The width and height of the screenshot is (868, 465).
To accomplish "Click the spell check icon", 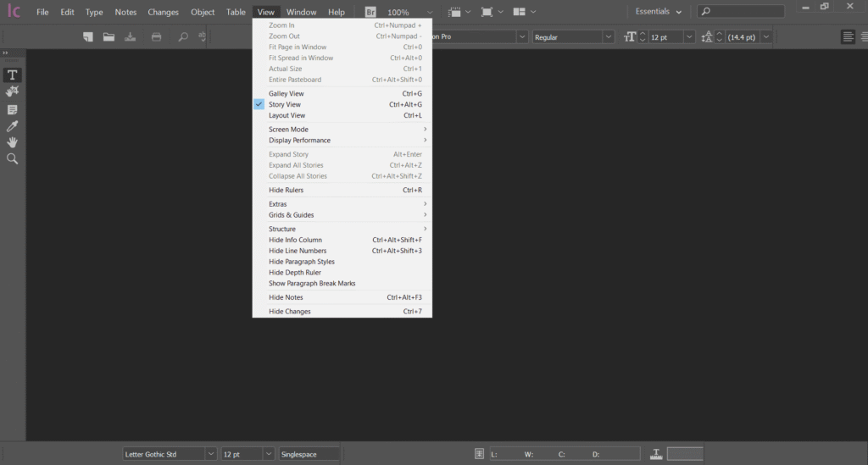I will point(202,37).
